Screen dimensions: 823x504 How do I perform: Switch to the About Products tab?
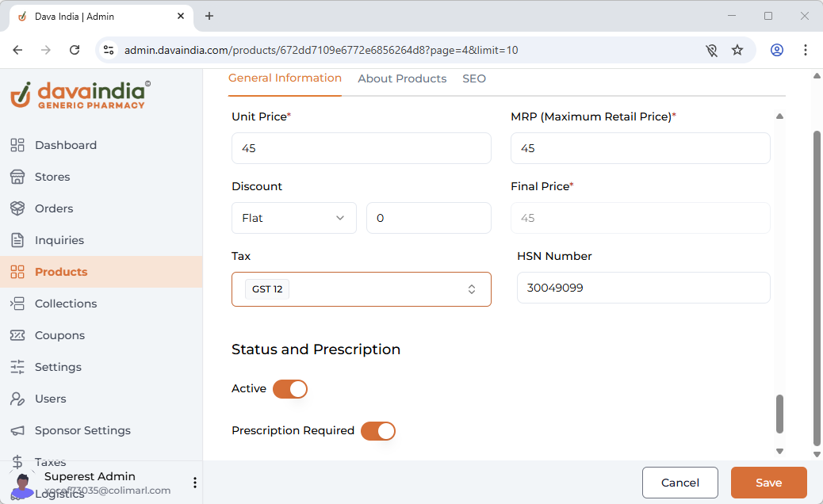click(x=402, y=78)
